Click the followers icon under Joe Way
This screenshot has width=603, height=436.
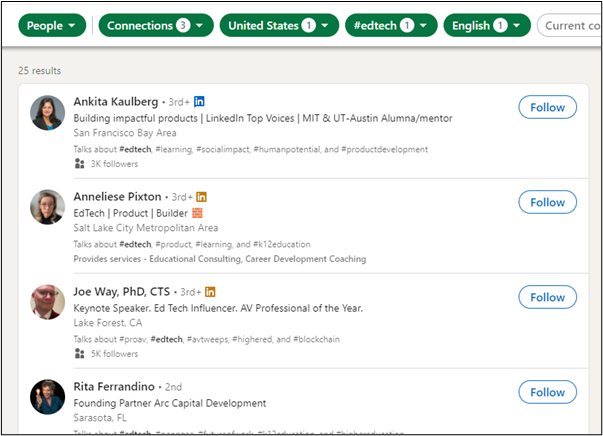80,353
